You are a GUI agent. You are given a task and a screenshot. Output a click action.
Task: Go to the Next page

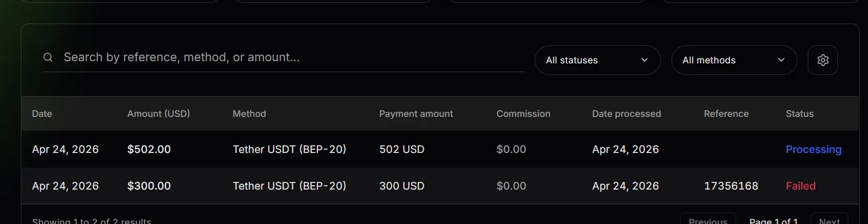click(x=829, y=220)
